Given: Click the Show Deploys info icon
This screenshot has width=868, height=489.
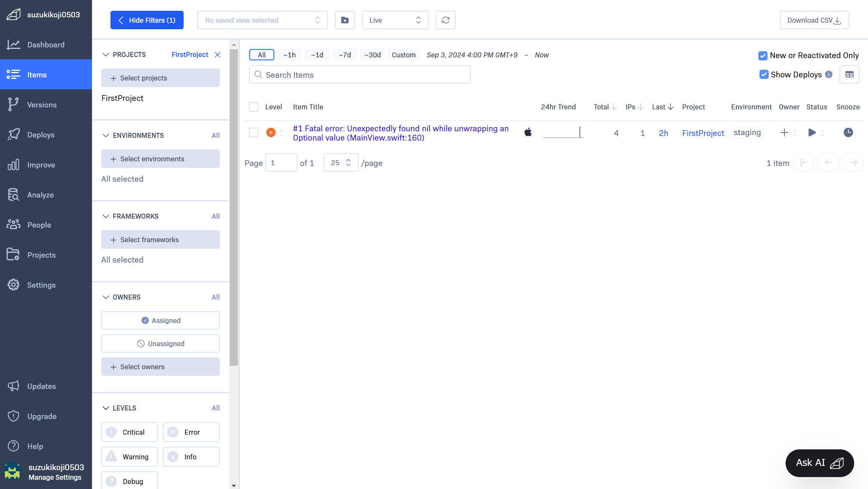Looking at the screenshot, I should pyautogui.click(x=829, y=75).
